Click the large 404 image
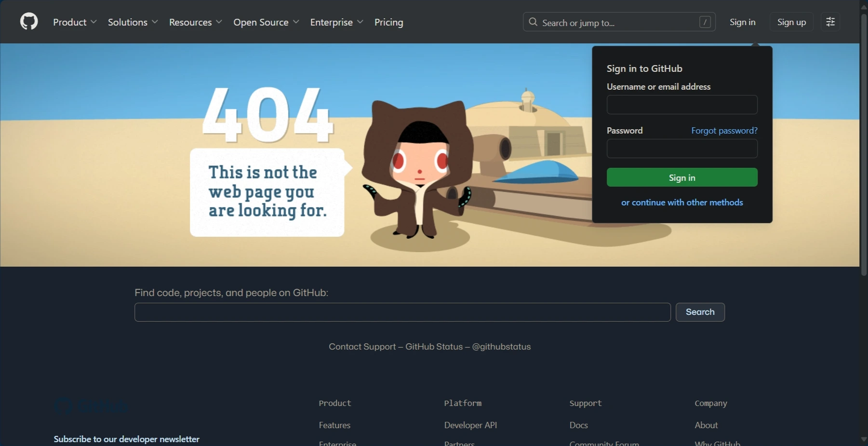868x446 pixels. [x=268, y=116]
